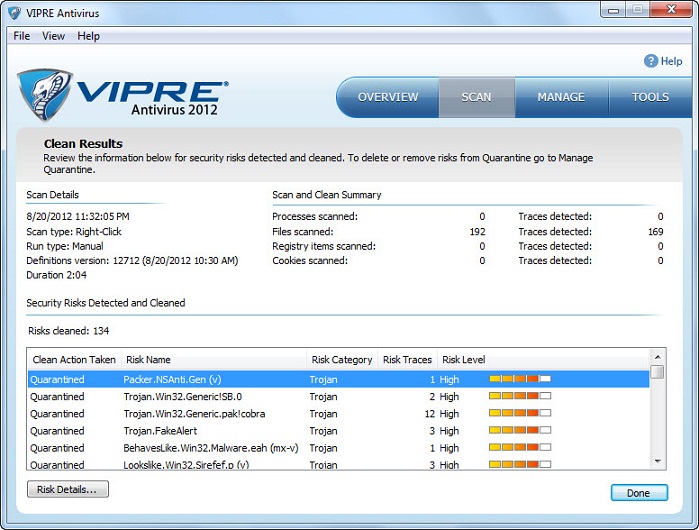Click risk level bar for Trojan.Win32.Generic.pak!cobra

tap(520, 413)
